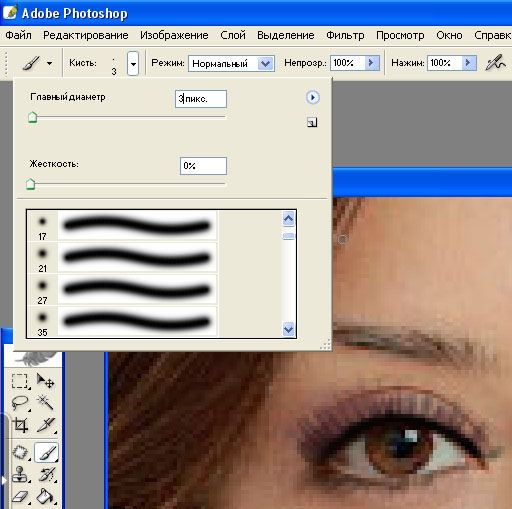This screenshot has width=512, height=509.
Task: Select the Clone Stamp tool
Action: (19, 474)
